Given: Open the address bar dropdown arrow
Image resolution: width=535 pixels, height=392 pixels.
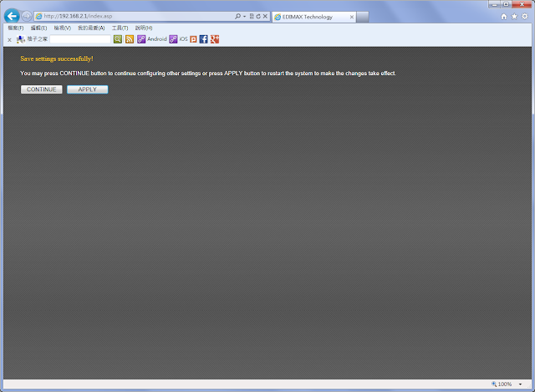Looking at the screenshot, I should [x=245, y=17].
